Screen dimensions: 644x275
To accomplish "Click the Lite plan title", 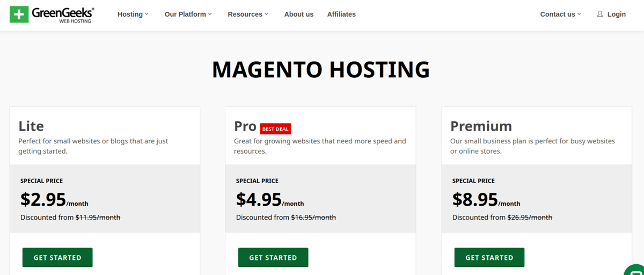I will [x=31, y=126].
